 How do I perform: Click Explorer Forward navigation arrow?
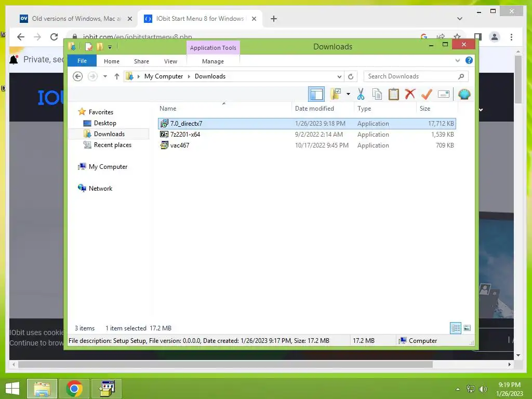tap(92, 76)
